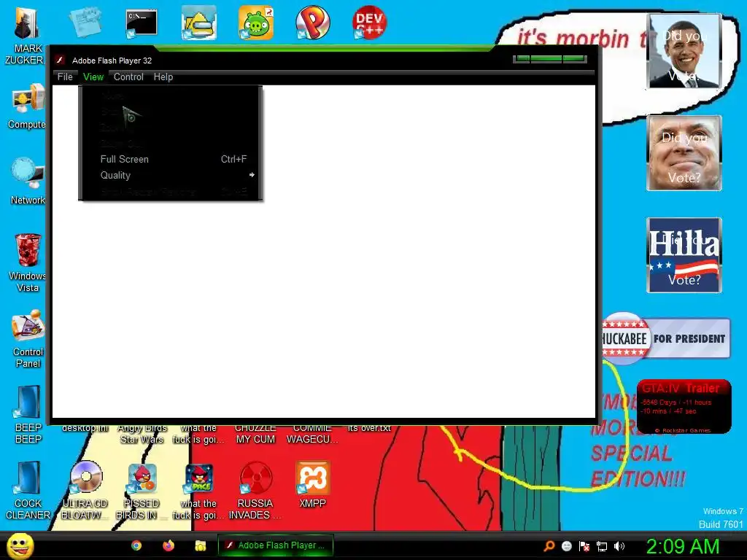This screenshot has height=560, width=747.
Task: Open the RUSSIA INVADES radiation icon
Action: 255,490
